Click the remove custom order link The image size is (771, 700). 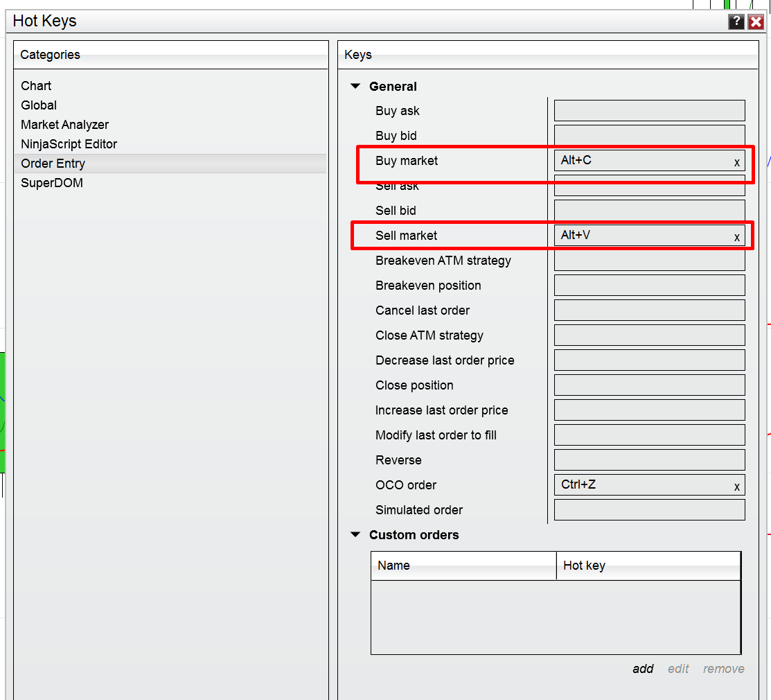click(x=723, y=669)
